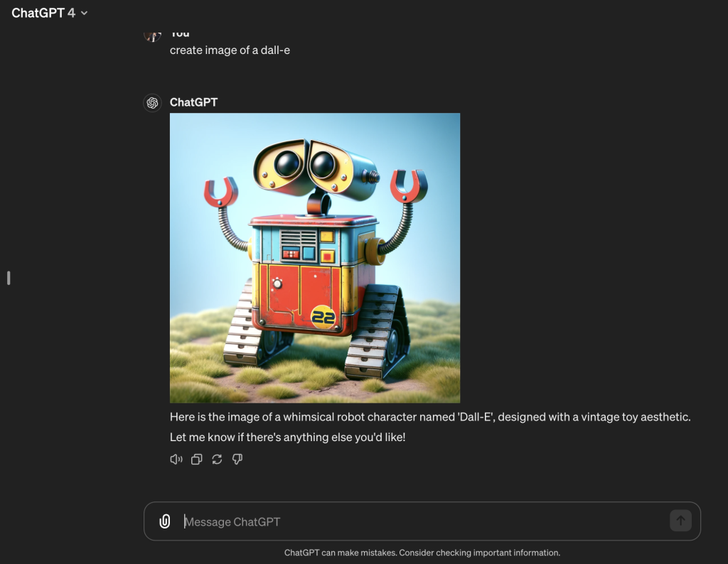The image size is (728, 564).
Task: Mark the response with thumbs down
Action: point(237,460)
